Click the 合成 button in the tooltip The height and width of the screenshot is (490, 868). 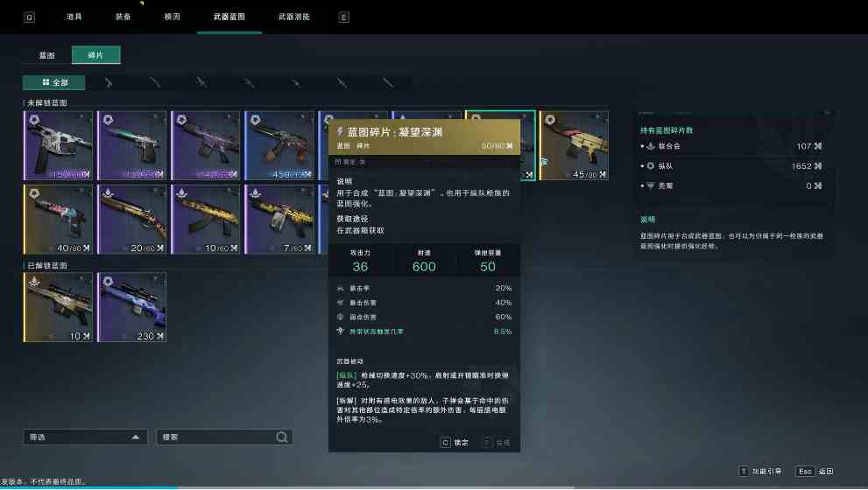(497, 443)
